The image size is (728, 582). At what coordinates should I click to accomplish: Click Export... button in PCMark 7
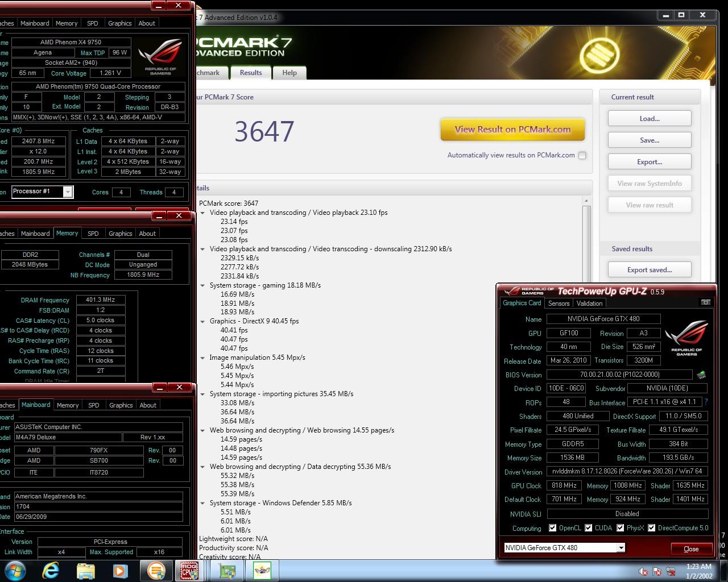[650, 162]
